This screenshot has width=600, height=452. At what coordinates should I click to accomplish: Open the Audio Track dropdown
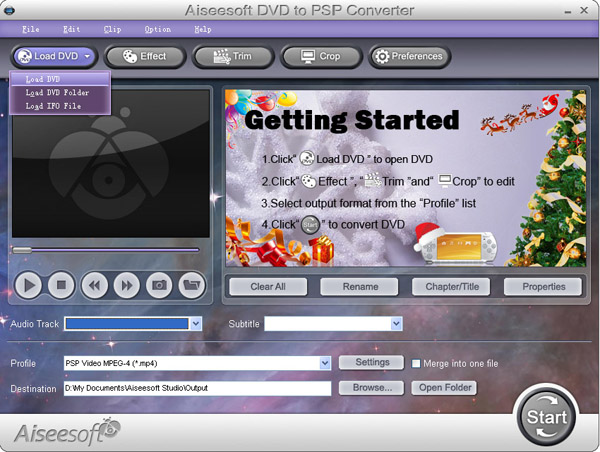pyautogui.click(x=196, y=324)
